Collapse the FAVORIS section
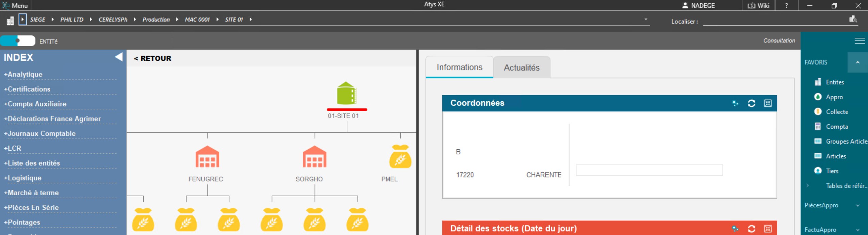 point(857,62)
